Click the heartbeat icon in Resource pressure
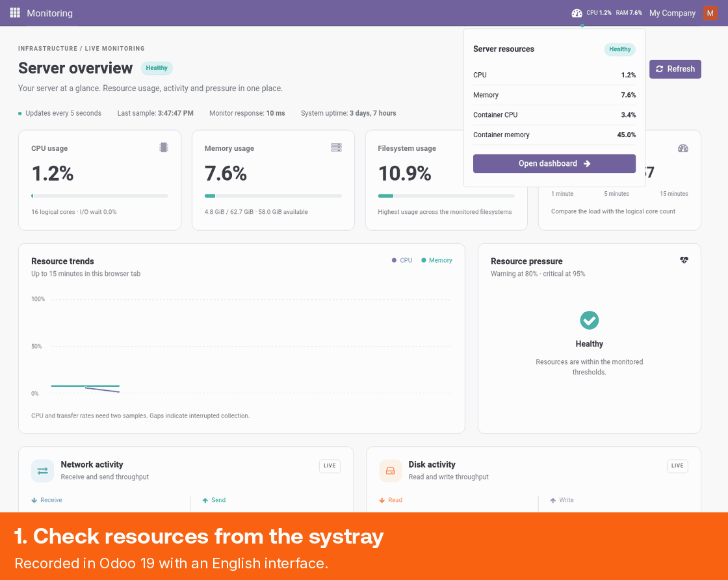This screenshot has height=580, width=728. coord(684,260)
